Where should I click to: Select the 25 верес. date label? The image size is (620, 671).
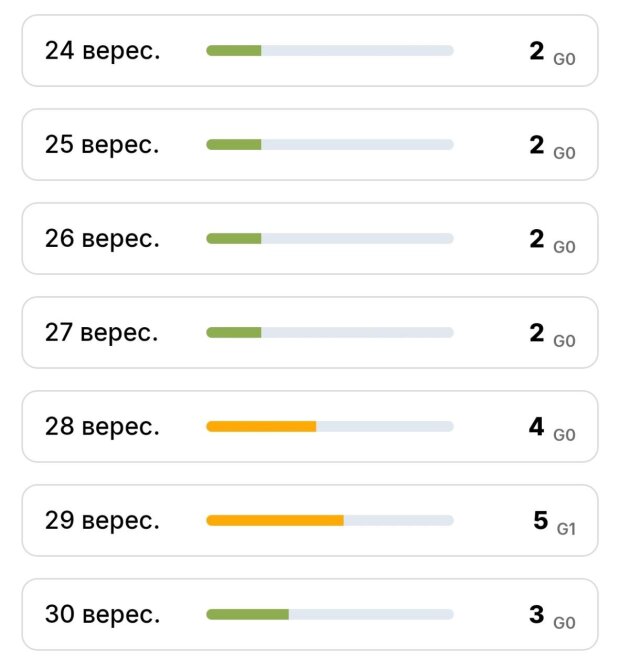tap(102, 145)
